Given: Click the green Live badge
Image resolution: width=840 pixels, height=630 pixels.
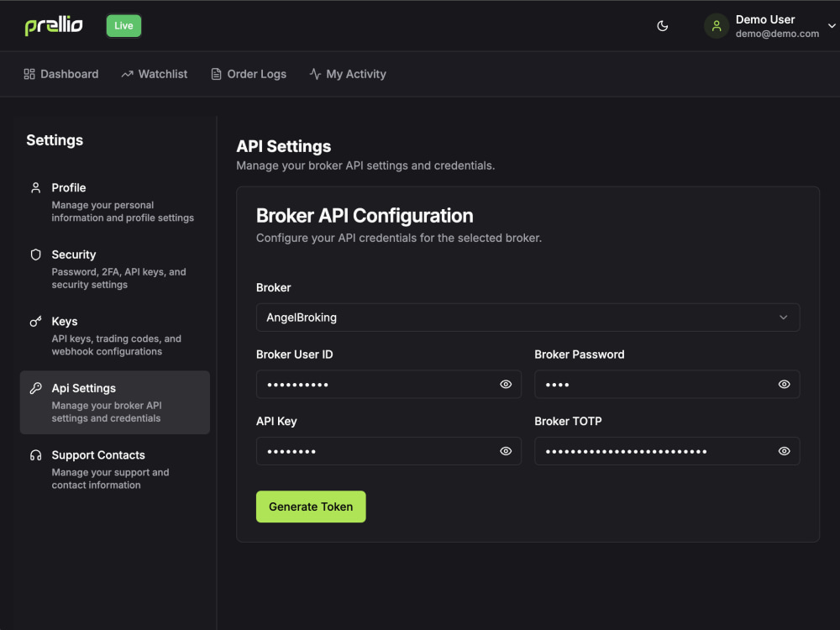Looking at the screenshot, I should [x=123, y=26].
